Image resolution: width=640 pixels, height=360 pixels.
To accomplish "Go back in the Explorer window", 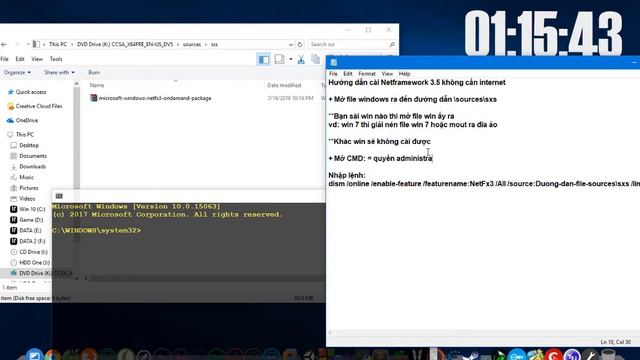I will (4, 44).
